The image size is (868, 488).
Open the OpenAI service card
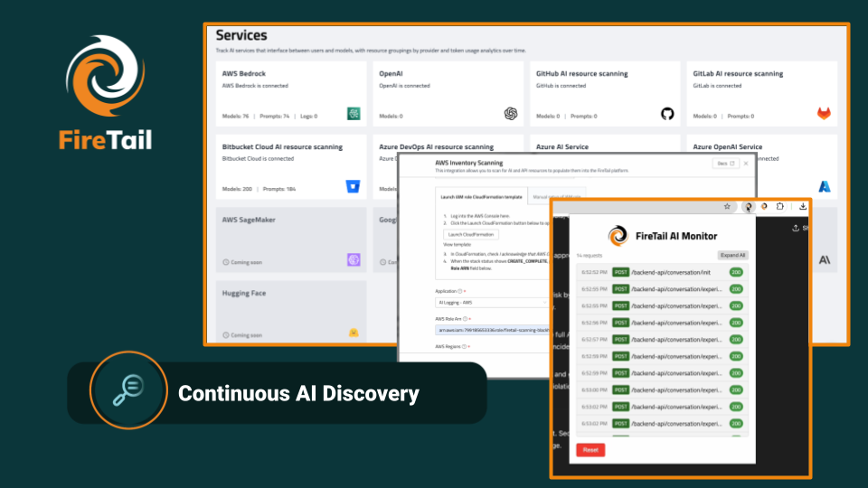point(448,93)
